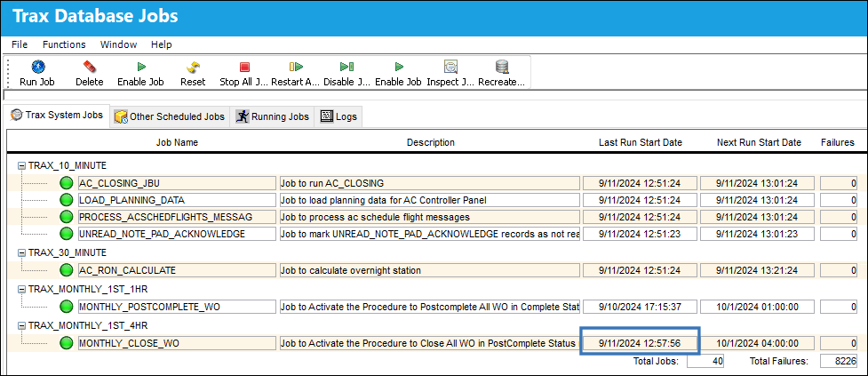Click description 'Job to run AC_CLOSING'
This screenshot has height=376, width=868.
[430, 183]
